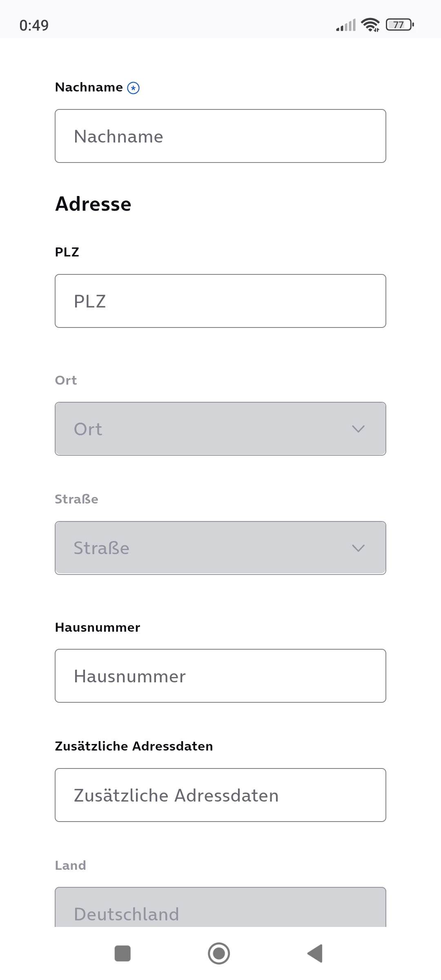
Task: Click into the PLZ input box
Action: pyautogui.click(x=220, y=301)
